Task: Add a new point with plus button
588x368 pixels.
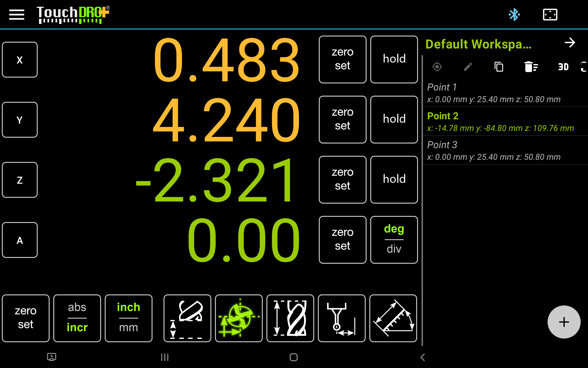Action: [x=564, y=322]
